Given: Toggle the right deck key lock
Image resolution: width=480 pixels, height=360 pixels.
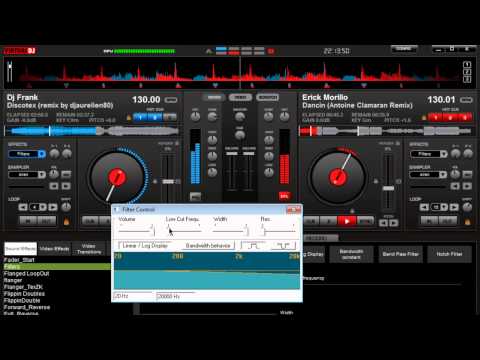Looking at the screenshot, I should [x=376, y=182].
